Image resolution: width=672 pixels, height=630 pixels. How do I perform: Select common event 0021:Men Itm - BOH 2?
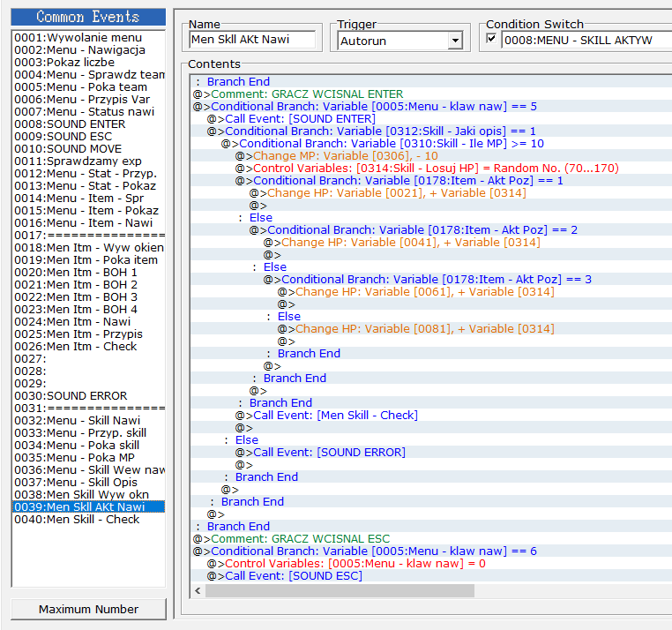[x=88, y=285]
